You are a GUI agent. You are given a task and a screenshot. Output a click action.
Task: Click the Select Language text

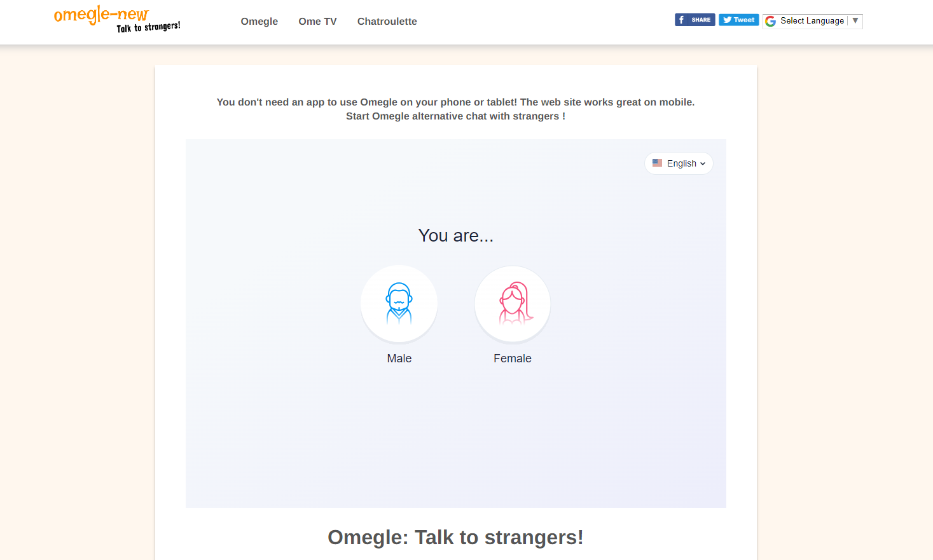point(812,21)
